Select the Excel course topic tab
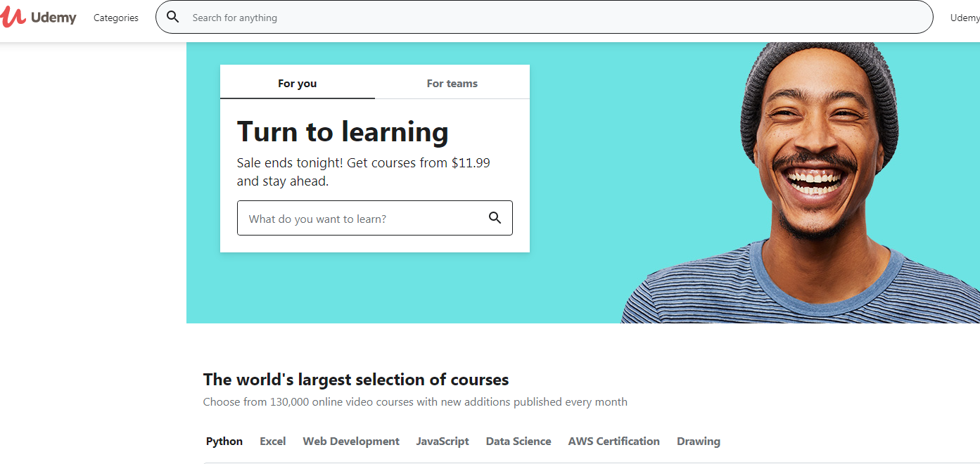 (272, 442)
